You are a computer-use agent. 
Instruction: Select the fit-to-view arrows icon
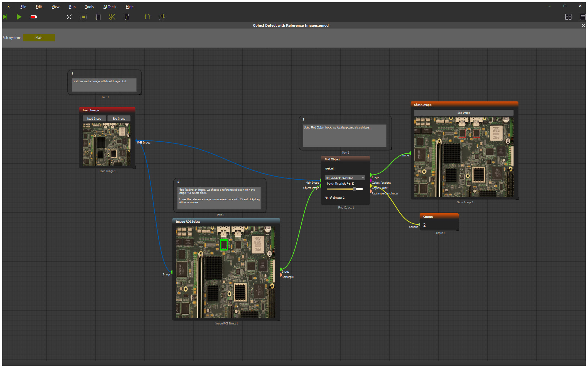69,17
